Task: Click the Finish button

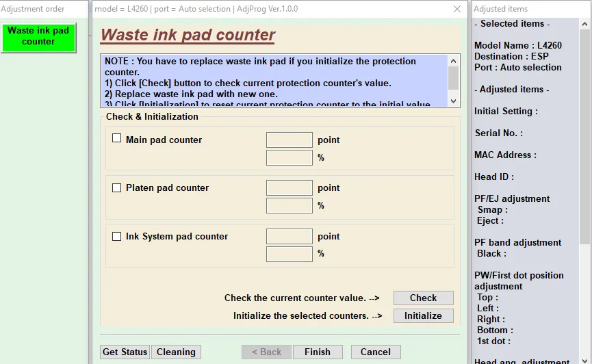Action: click(318, 352)
